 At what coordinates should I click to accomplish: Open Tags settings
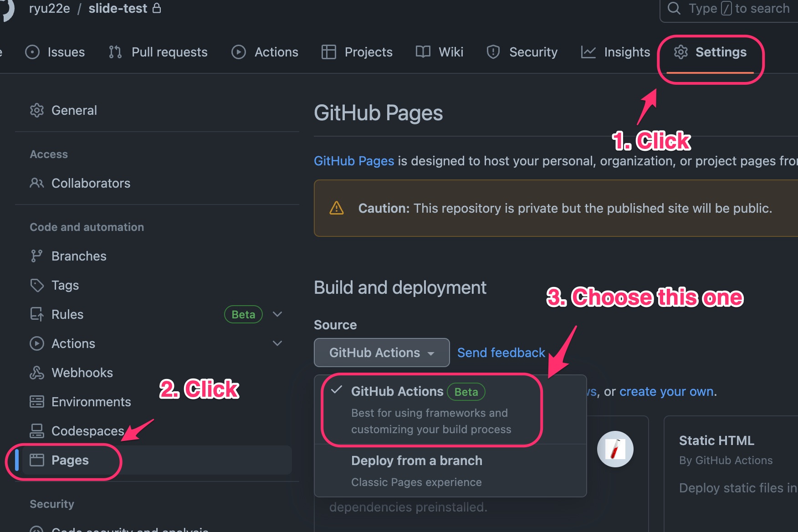157,285
